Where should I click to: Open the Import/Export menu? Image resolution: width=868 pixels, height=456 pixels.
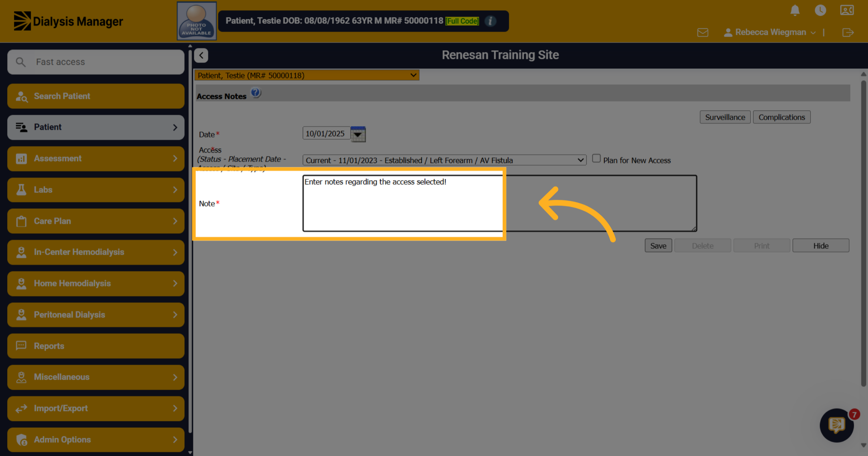96,408
